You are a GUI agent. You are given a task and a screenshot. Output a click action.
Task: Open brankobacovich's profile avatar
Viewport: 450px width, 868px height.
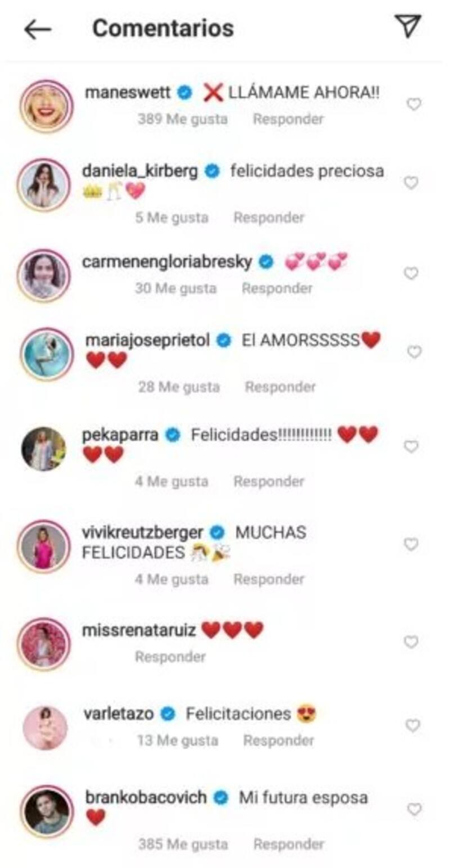pyautogui.click(x=47, y=812)
